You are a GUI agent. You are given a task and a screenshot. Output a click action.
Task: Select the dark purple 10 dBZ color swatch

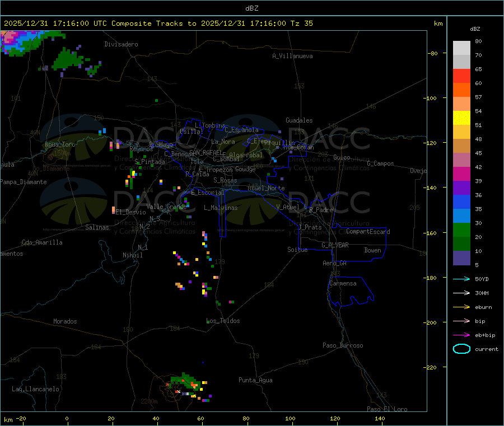pyautogui.click(x=461, y=258)
